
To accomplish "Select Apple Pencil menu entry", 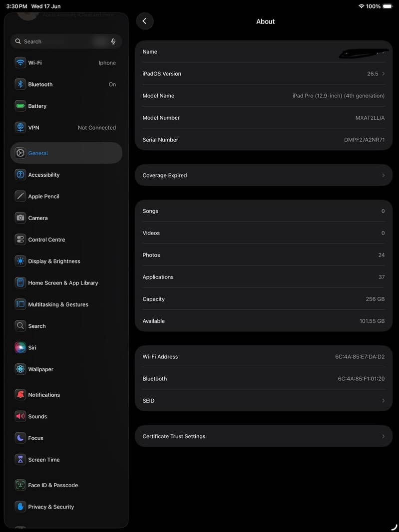I will 66,196.
